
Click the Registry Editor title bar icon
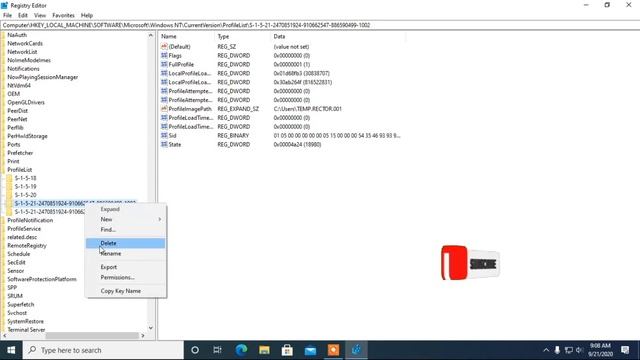(x=4, y=5)
